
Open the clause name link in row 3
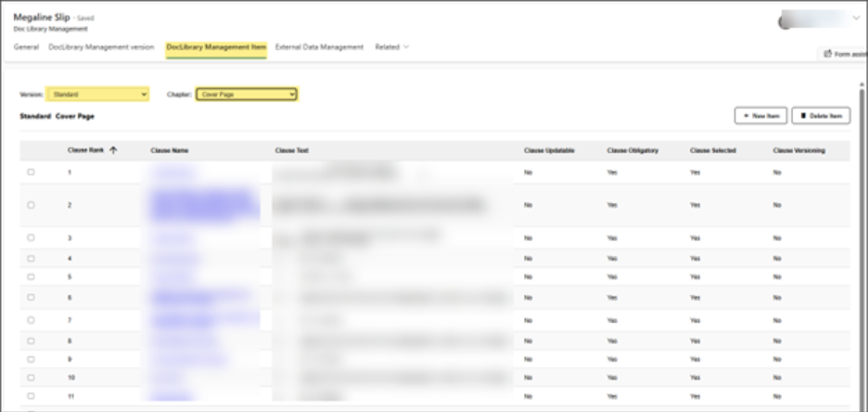click(172, 238)
